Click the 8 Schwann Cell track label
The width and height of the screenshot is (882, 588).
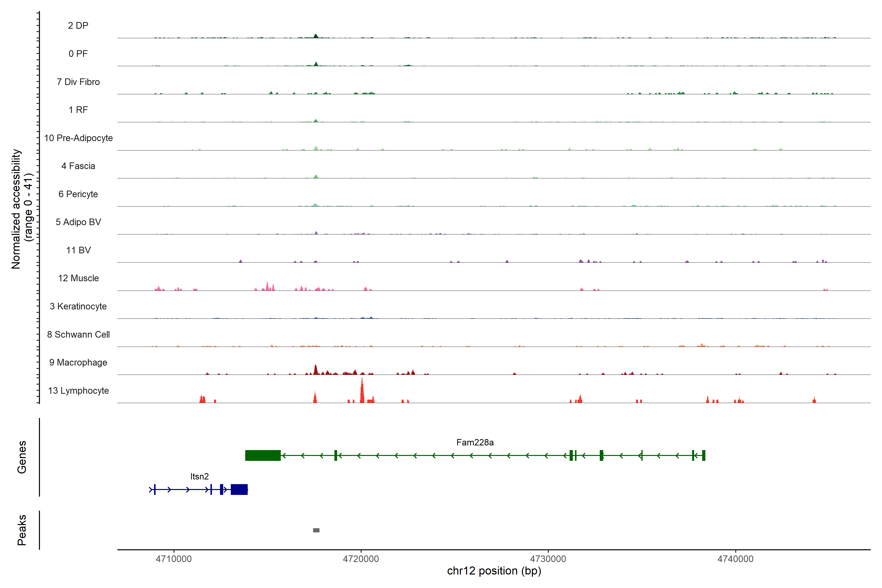78,334
